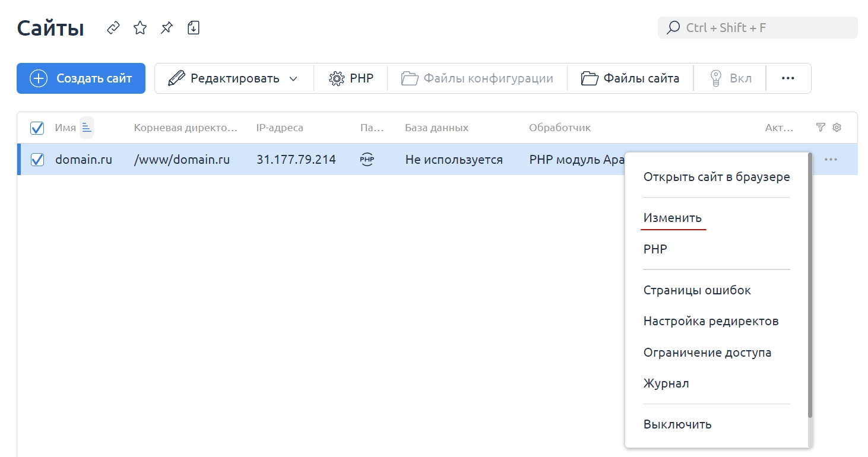Pin the Сайты page

167,28
